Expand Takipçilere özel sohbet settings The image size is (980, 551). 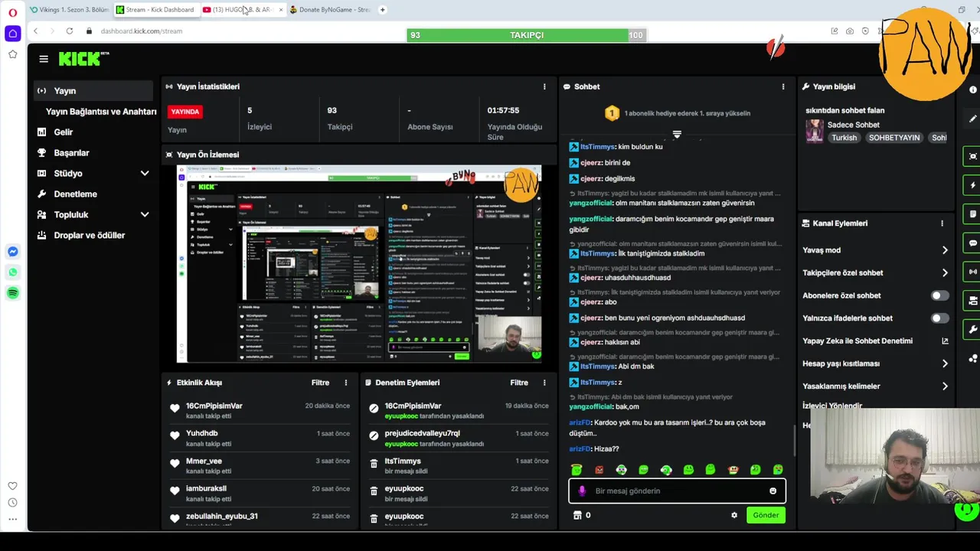point(876,272)
